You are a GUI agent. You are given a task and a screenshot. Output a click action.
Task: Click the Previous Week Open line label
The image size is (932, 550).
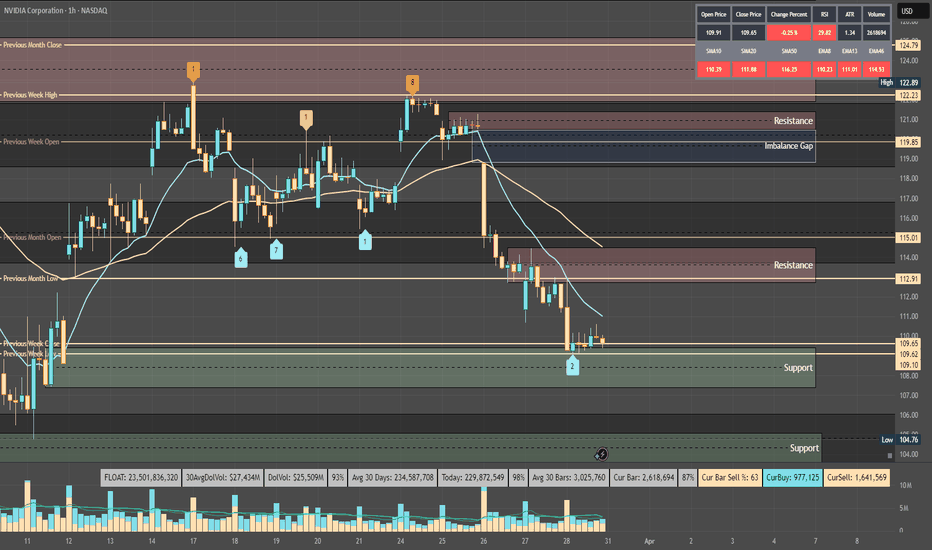pos(31,142)
